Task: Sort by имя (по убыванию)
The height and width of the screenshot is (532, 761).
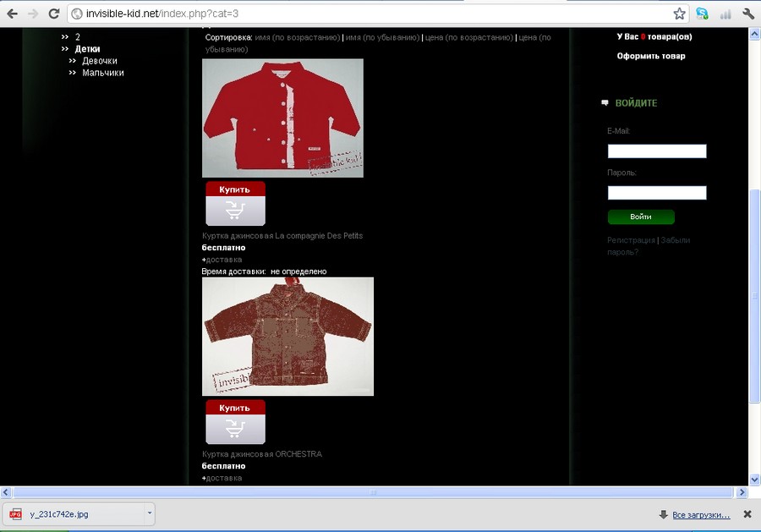Action: click(382, 37)
